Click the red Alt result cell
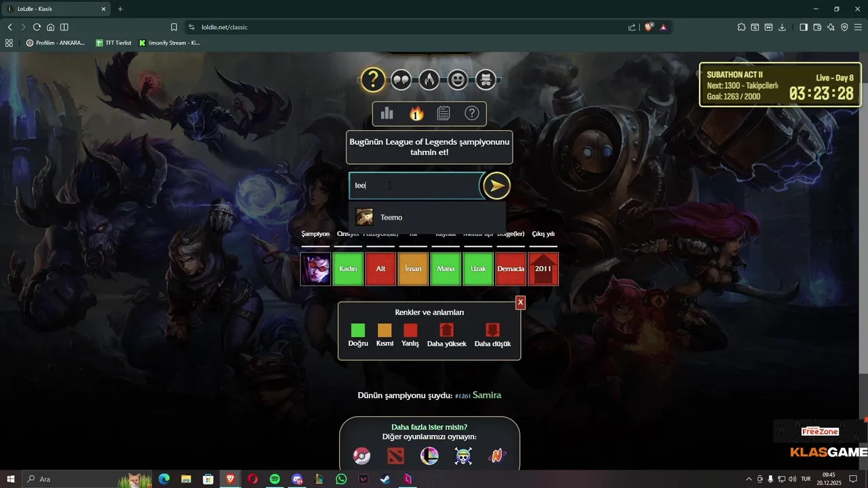 pyautogui.click(x=380, y=269)
